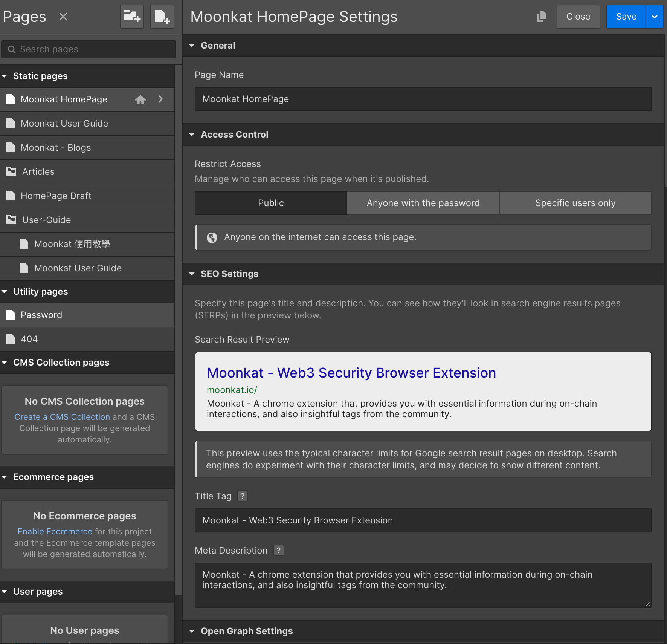This screenshot has height=644, width=667.
Task: Click the Enable Ecommerce link
Action: click(x=55, y=531)
